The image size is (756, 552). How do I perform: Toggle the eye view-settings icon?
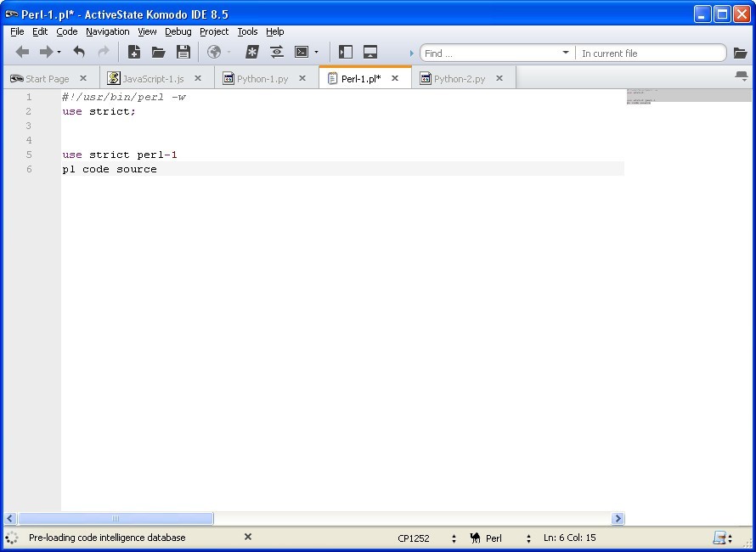276,52
